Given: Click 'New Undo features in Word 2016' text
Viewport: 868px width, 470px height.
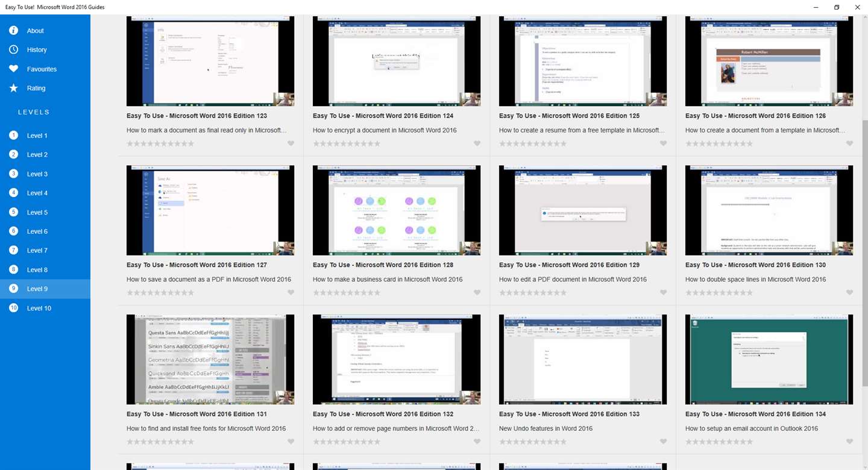Looking at the screenshot, I should point(546,429).
